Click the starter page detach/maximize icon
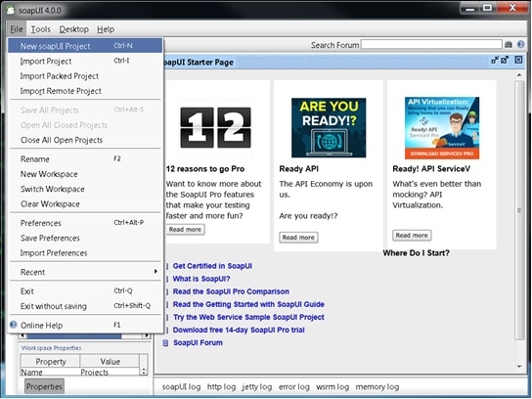 pyautogui.click(x=505, y=60)
